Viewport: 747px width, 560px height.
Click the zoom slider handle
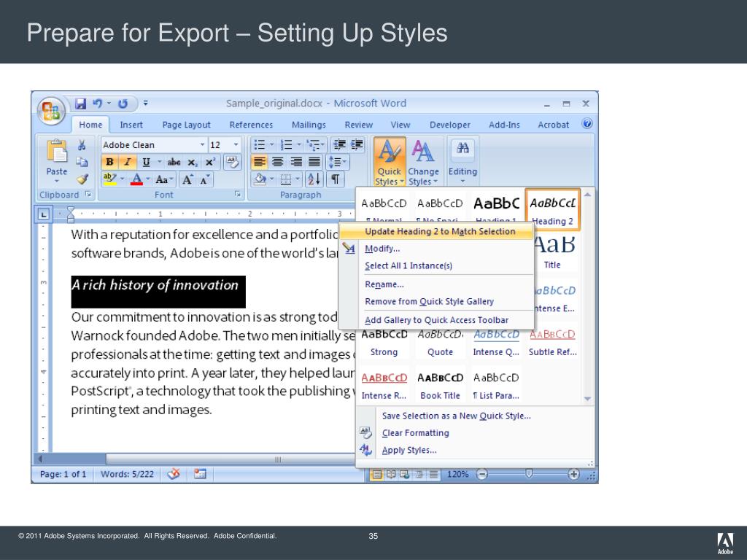(528, 473)
